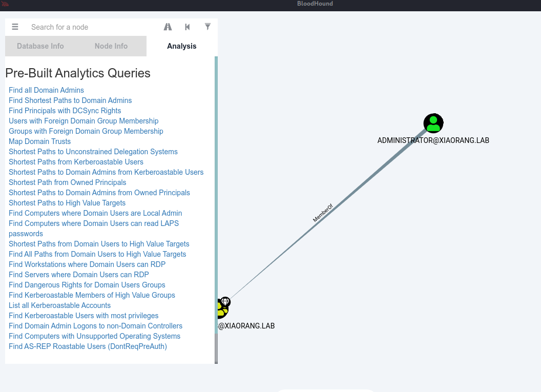The width and height of the screenshot is (541, 392).
Task: Click the Analysis panel vertical scrollbar
Action: tap(216, 205)
